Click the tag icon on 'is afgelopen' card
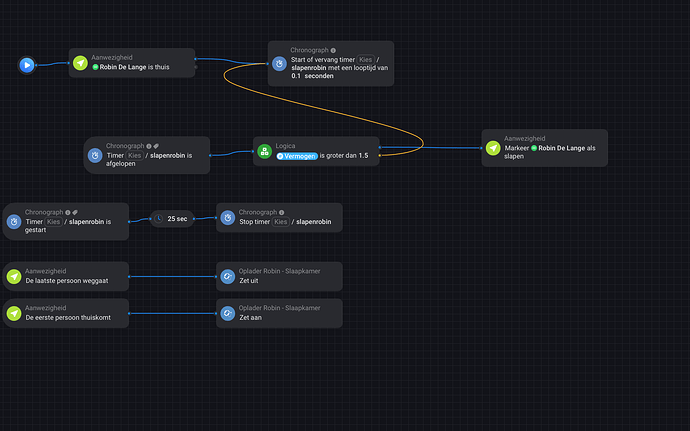690x431 pixels. tap(156, 146)
